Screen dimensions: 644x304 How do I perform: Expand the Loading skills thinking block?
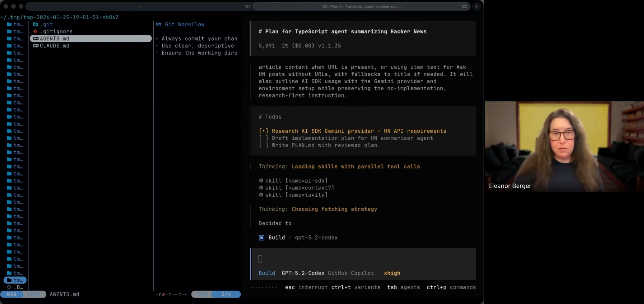339,167
